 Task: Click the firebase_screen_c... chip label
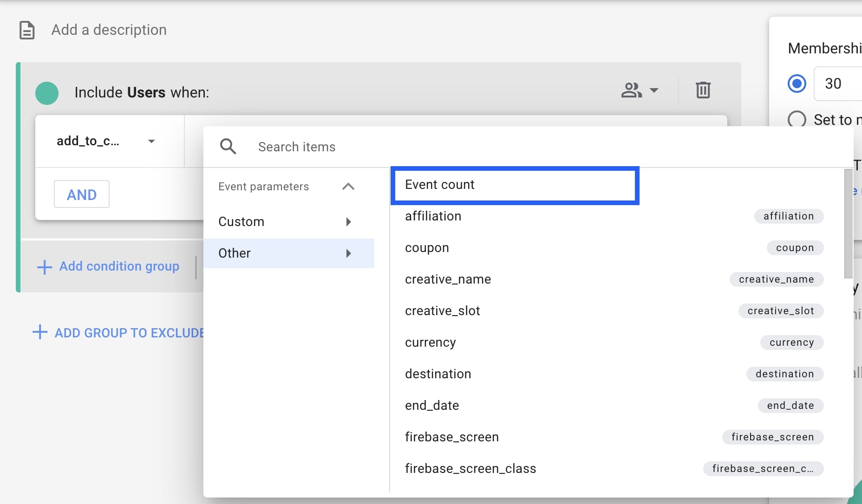click(x=763, y=469)
